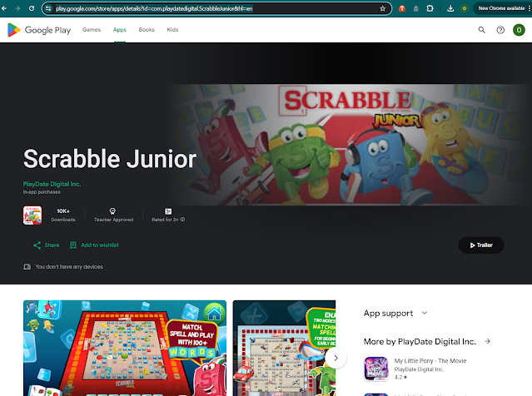532x396 pixels.
Task: Open PlayDate Digital Inc. developer page
Action: (52, 184)
